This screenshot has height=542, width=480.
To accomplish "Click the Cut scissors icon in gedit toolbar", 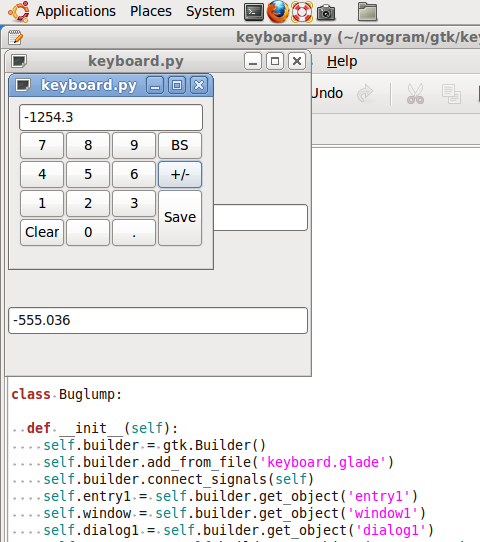I will pos(415,94).
